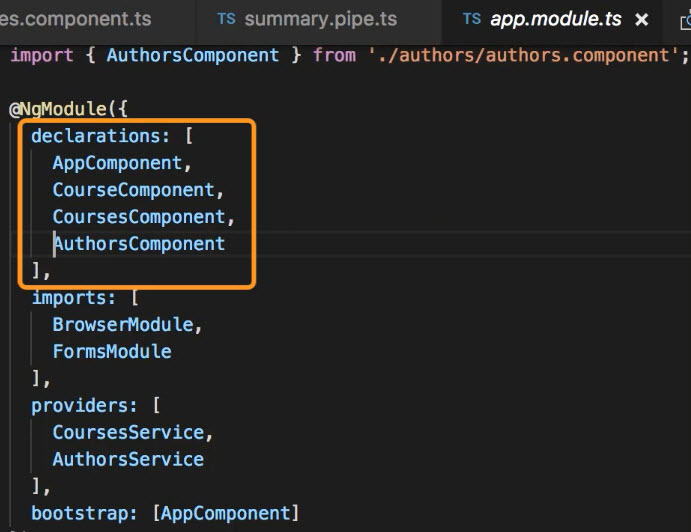Close the app.module.ts tab
This screenshot has height=532, width=691.
[x=642, y=20]
